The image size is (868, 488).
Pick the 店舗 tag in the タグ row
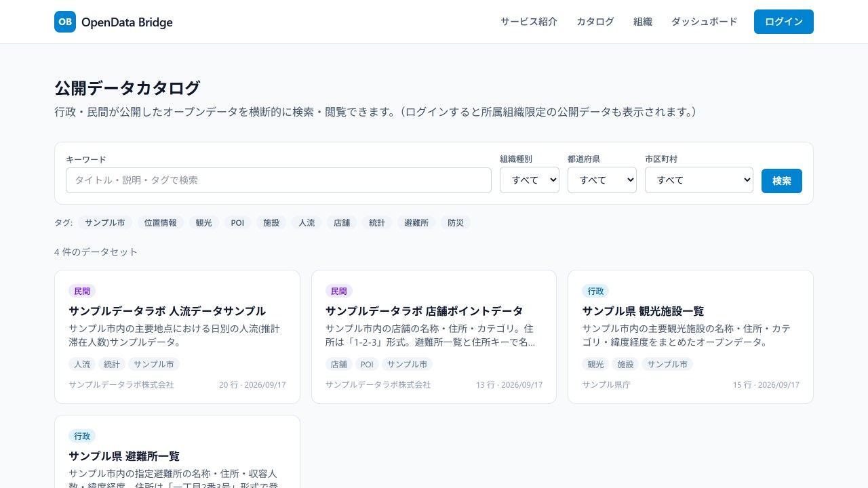click(342, 222)
